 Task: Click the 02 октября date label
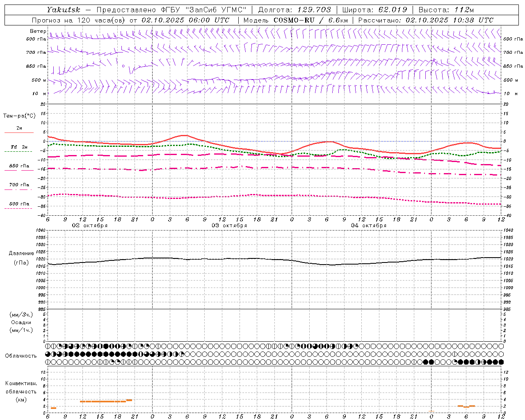tap(90, 226)
